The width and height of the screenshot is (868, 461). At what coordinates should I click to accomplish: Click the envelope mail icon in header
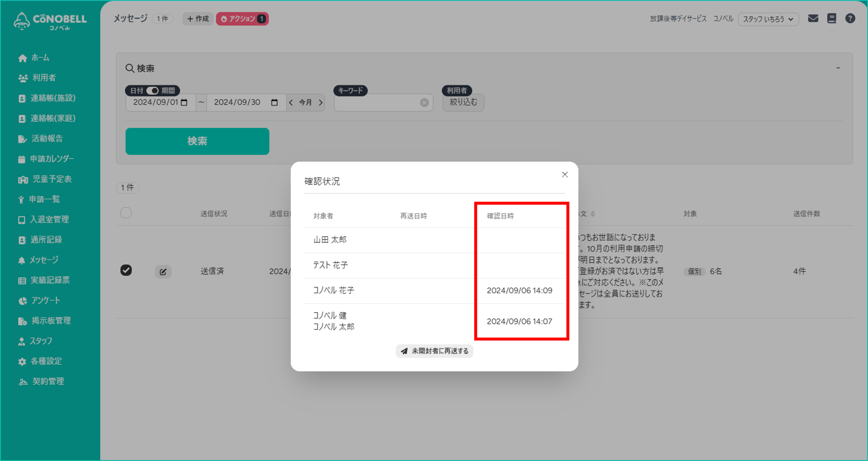[x=813, y=18]
